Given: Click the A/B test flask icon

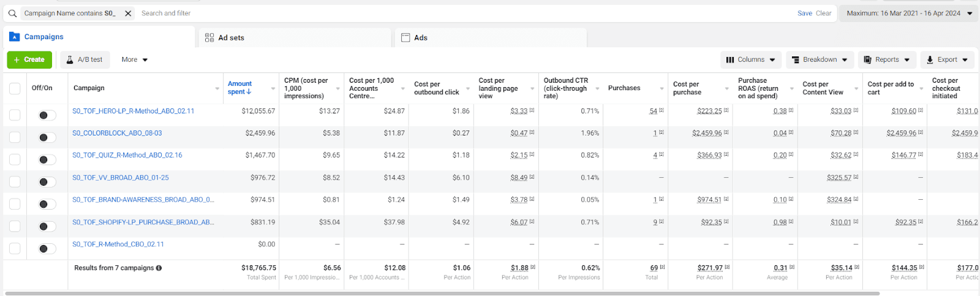Looking at the screenshot, I should (x=69, y=59).
